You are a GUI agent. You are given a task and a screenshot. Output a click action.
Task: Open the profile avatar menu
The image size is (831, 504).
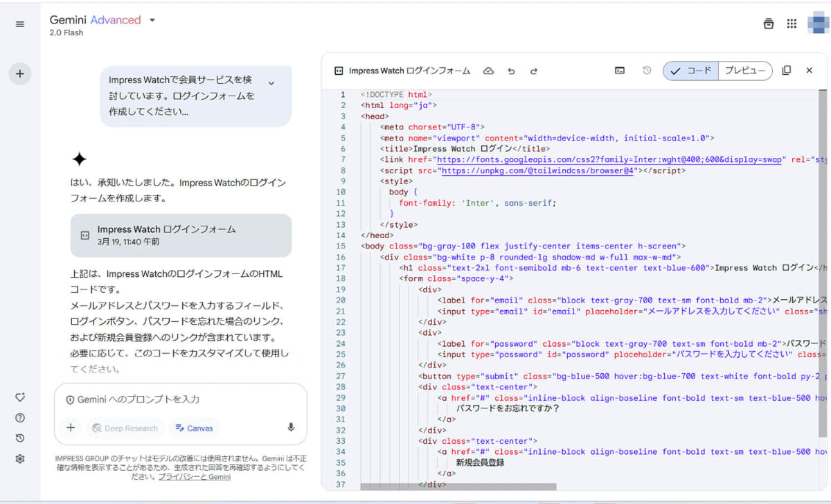pyautogui.click(x=818, y=23)
